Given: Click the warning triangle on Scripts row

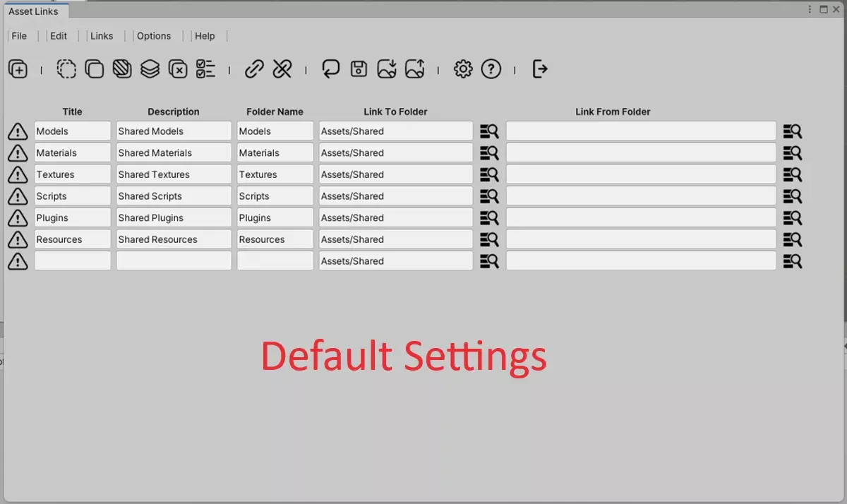Looking at the screenshot, I should 18,196.
